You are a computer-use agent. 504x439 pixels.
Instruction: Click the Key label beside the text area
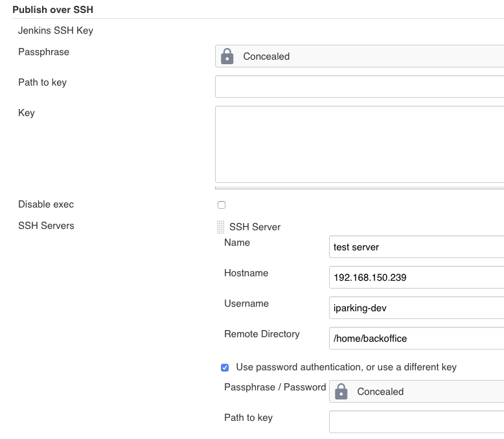27,113
